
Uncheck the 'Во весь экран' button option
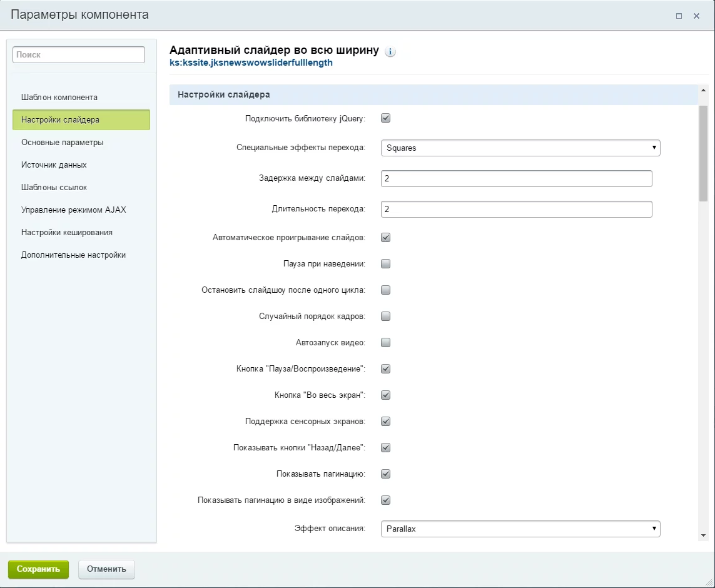[x=386, y=395]
